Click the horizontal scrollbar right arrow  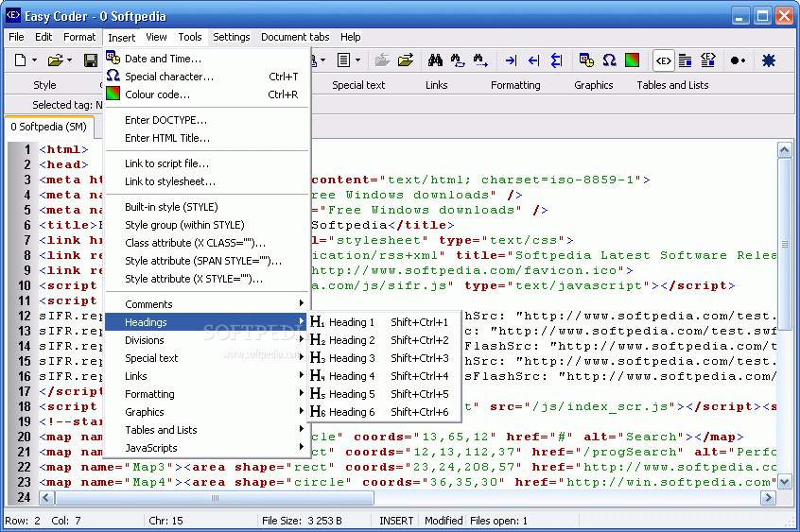768,498
